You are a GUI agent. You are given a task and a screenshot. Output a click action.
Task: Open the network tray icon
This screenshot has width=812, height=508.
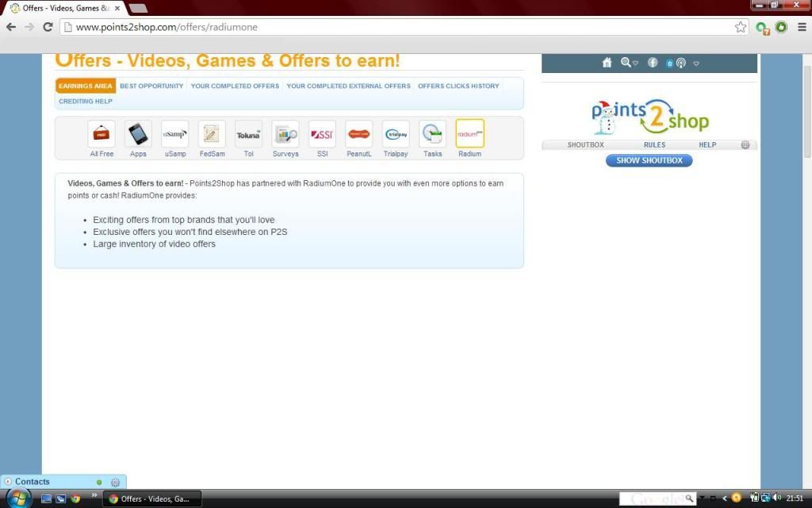[x=765, y=498]
